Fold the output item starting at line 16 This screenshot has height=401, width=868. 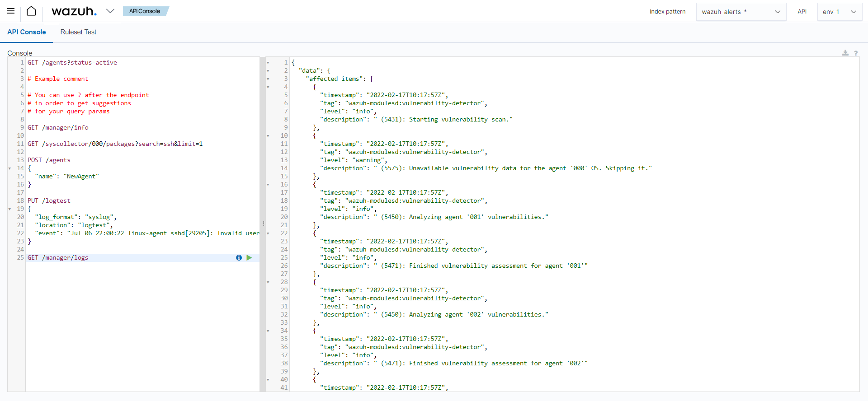coord(268,185)
